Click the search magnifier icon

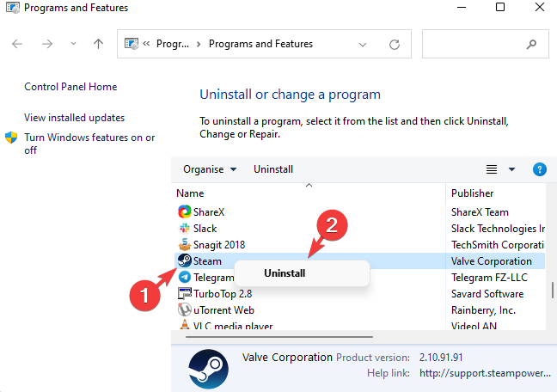point(531,44)
